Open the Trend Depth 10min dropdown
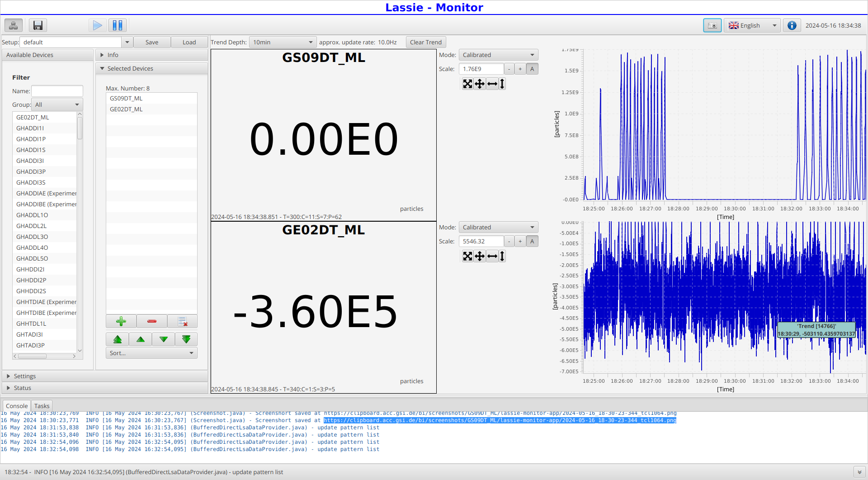The image size is (868, 480). (x=283, y=42)
